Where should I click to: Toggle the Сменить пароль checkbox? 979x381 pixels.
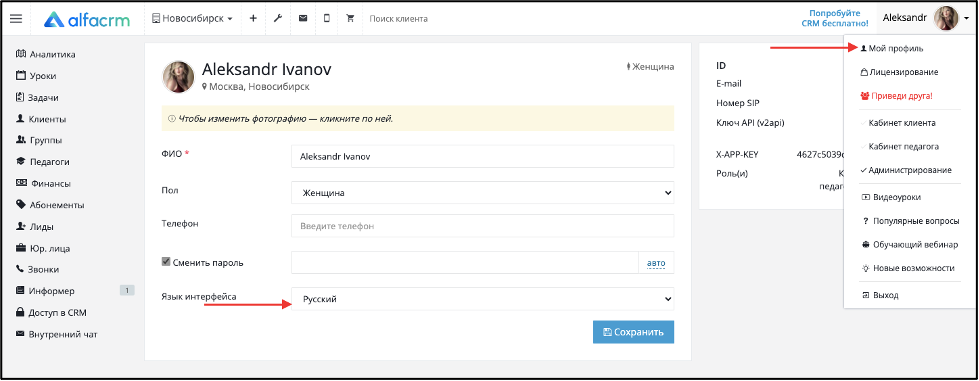[166, 262]
